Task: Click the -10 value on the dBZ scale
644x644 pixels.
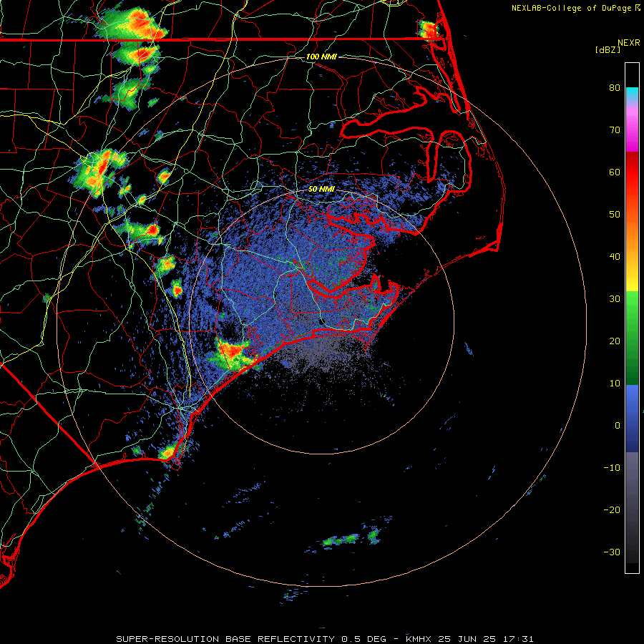Action: coord(612,467)
